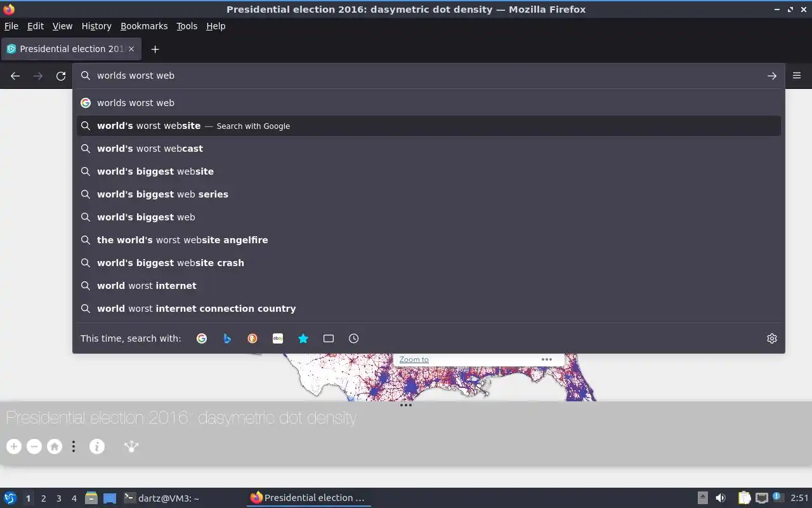Choose the Google 'worlds worst web' suggestion
812x508 pixels.
pos(429,103)
